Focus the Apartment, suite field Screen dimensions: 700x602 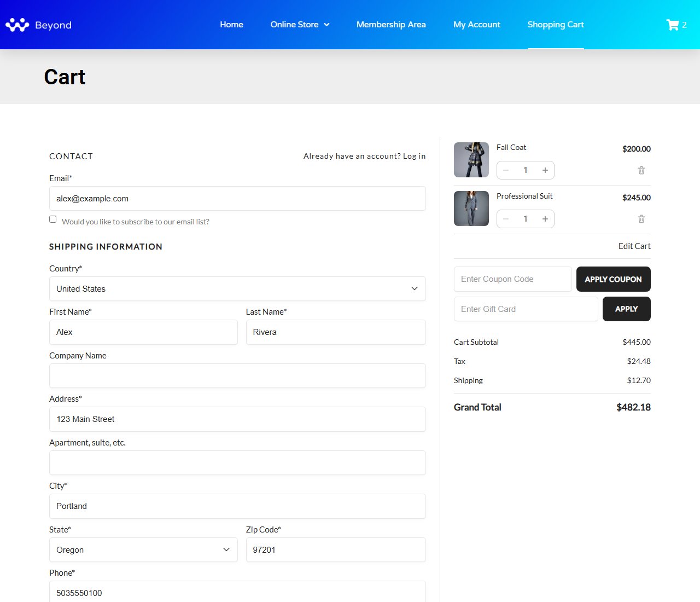tap(237, 463)
